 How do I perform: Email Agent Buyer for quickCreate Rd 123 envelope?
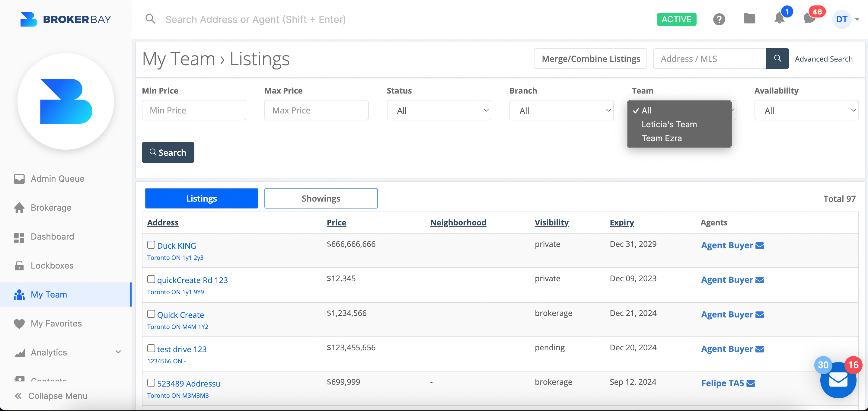(759, 280)
